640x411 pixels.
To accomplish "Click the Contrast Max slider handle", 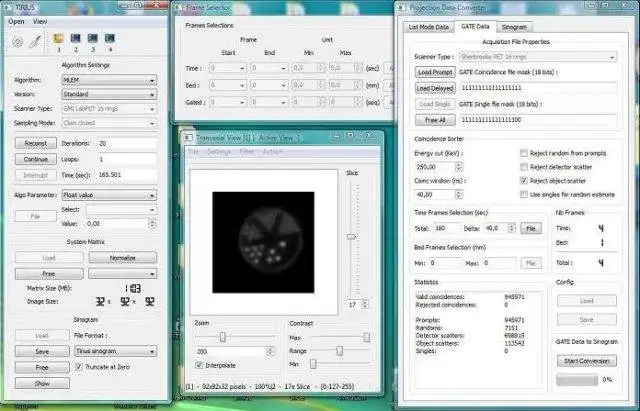I will pos(367,337).
